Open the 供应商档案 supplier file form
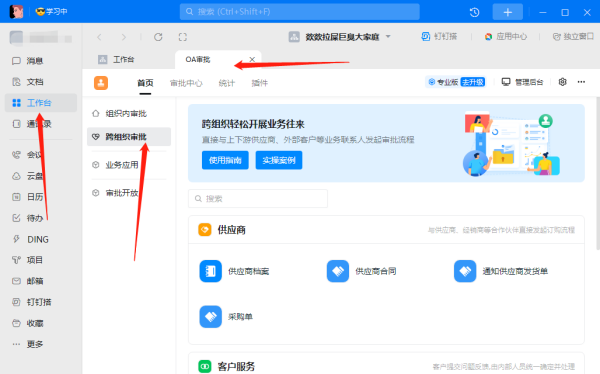The image size is (600, 374). (234, 271)
